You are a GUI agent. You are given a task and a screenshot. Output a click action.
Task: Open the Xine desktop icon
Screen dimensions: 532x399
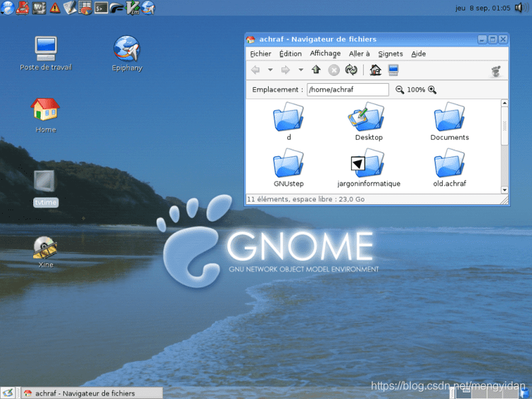45,252
